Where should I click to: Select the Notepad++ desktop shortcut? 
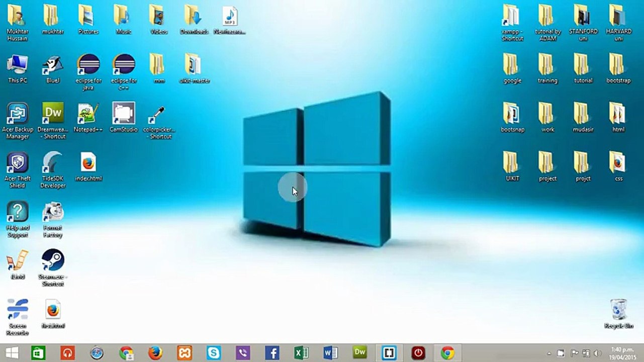pos(88,118)
